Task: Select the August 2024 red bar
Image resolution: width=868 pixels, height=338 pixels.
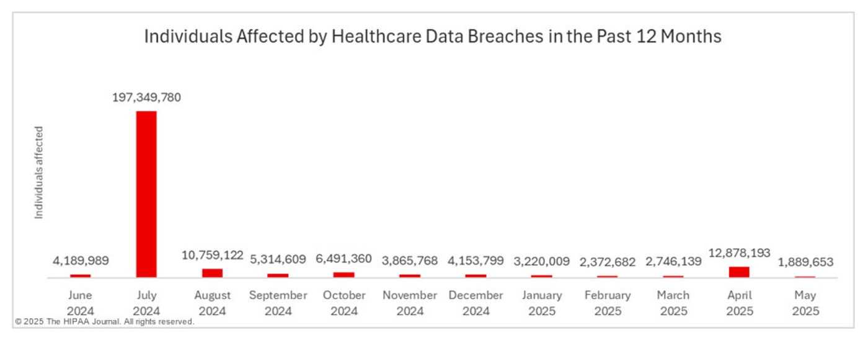Action: (212, 273)
